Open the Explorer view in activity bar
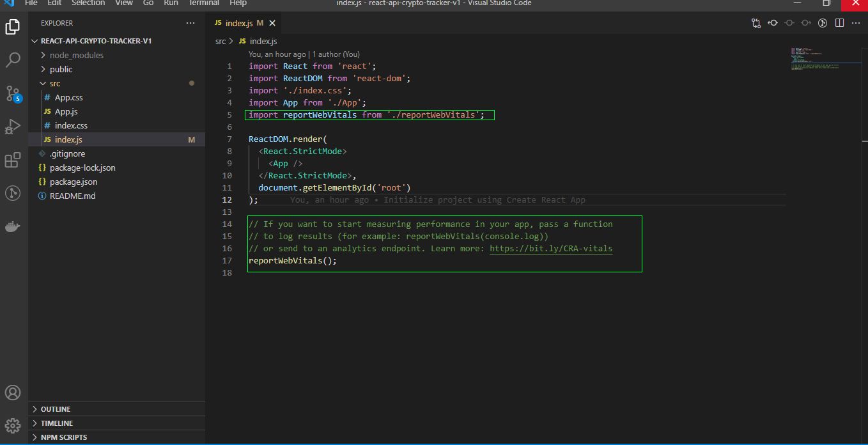868x445 pixels. (13, 27)
